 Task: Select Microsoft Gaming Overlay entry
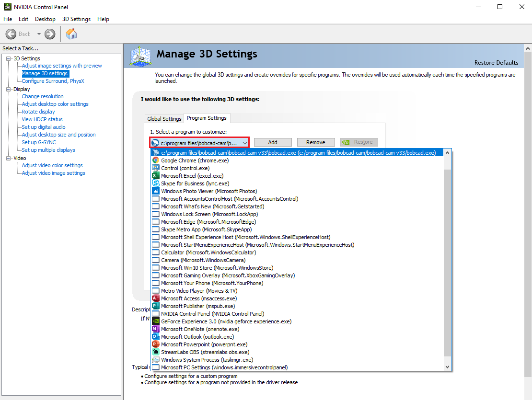(x=297, y=275)
